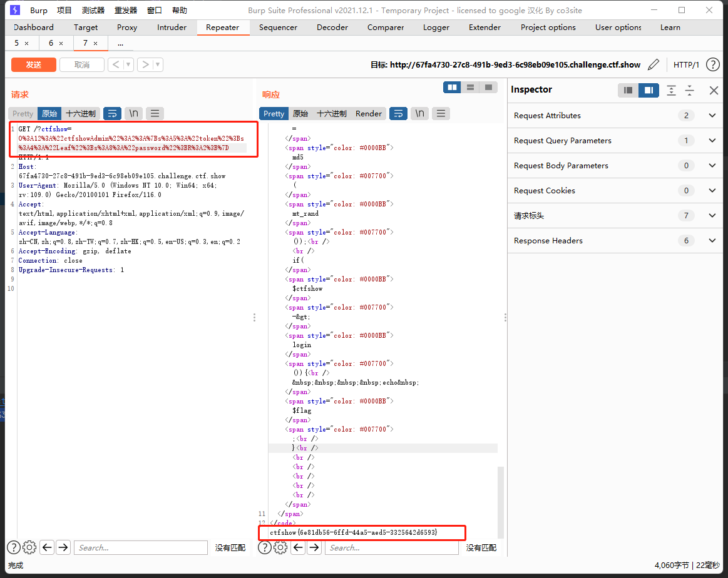Image resolution: width=728 pixels, height=578 pixels.
Task: Go to next match in response search
Action: 314,547
